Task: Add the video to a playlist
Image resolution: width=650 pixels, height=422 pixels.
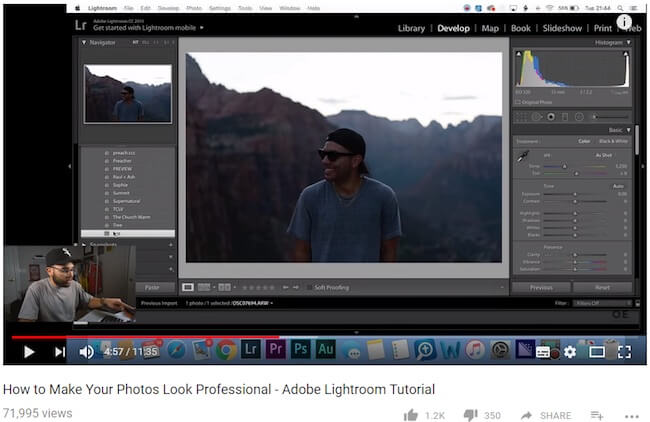Action: [597, 415]
